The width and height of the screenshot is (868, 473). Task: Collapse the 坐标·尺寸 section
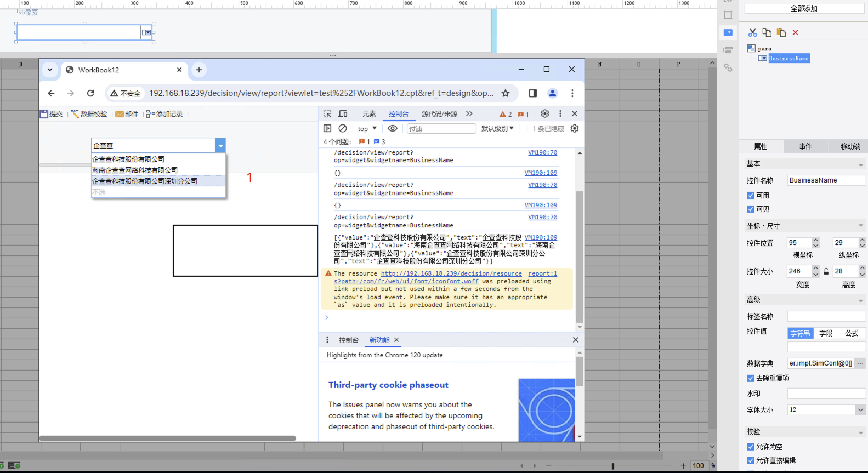pos(860,226)
